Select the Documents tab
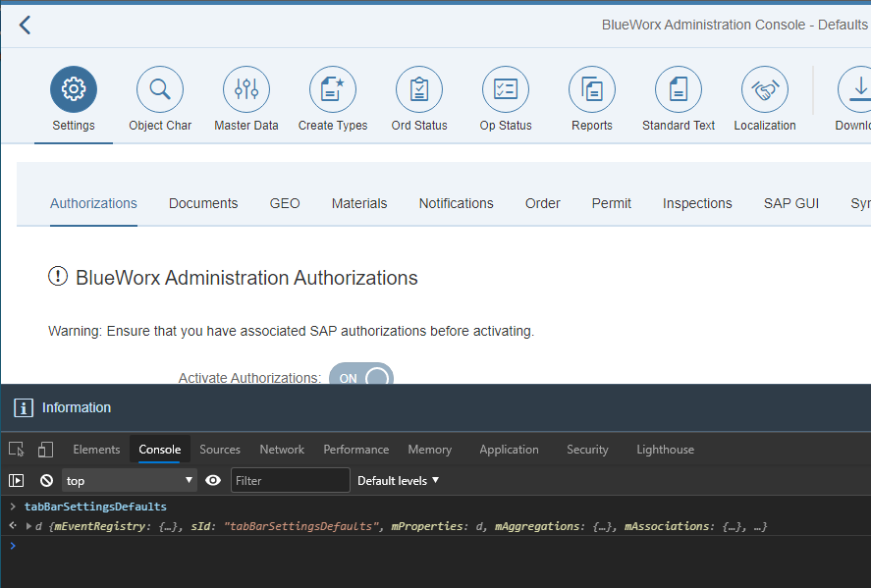The image size is (871, 588). point(203,204)
